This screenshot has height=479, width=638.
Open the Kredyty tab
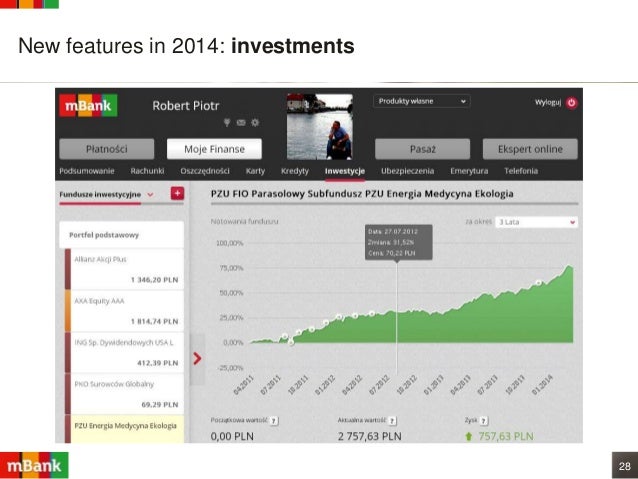[295, 171]
